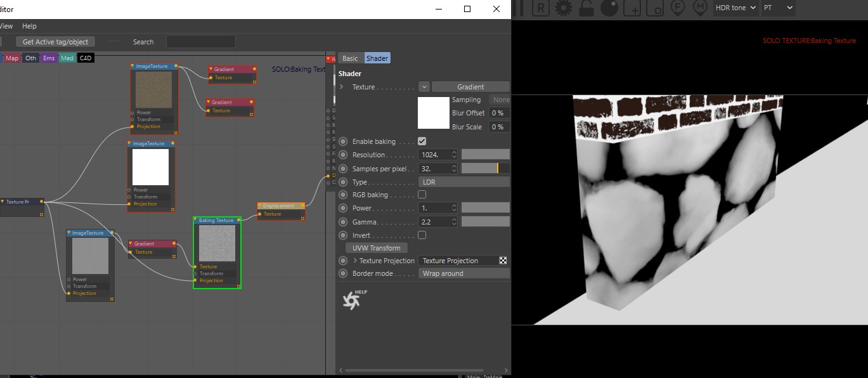Click animation dot beside Enable baking
Screen dimensions: 868x378
point(343,141)
